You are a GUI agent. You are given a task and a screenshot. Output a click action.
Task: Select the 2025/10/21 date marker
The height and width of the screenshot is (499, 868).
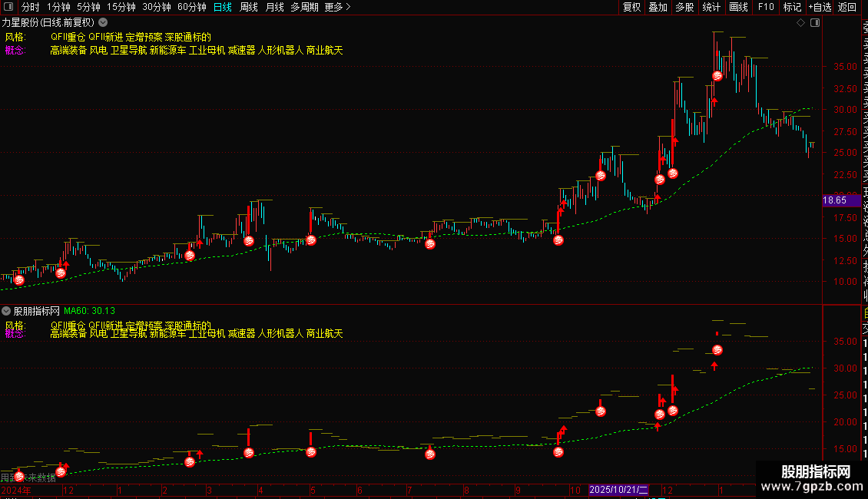(618, 490)
